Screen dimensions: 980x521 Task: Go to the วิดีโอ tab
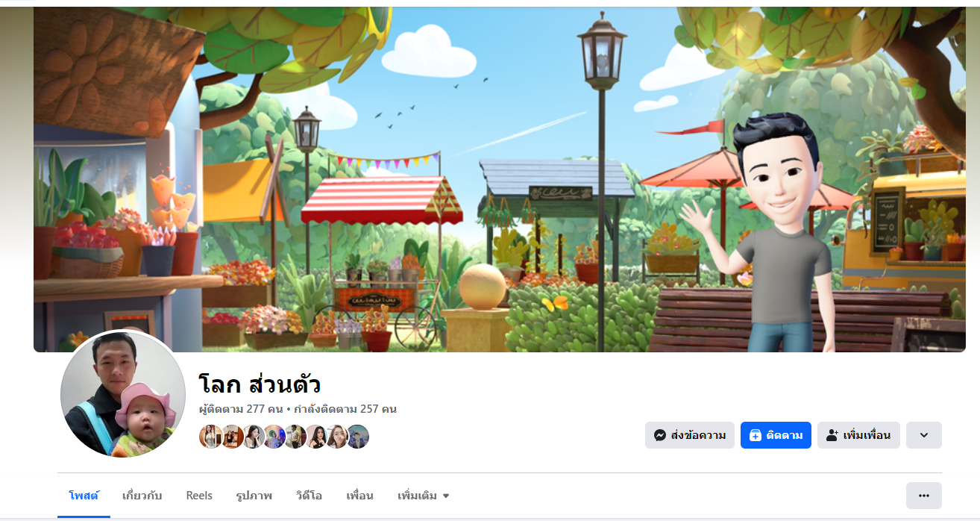pyautogui.click(x=309, y=496)
